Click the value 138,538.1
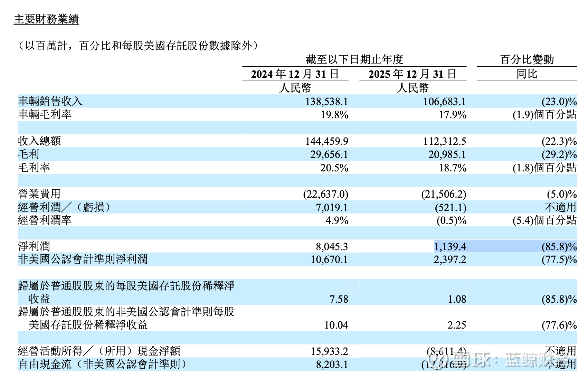This screenshot has width=588, height=378. click(x=326, y=102)
